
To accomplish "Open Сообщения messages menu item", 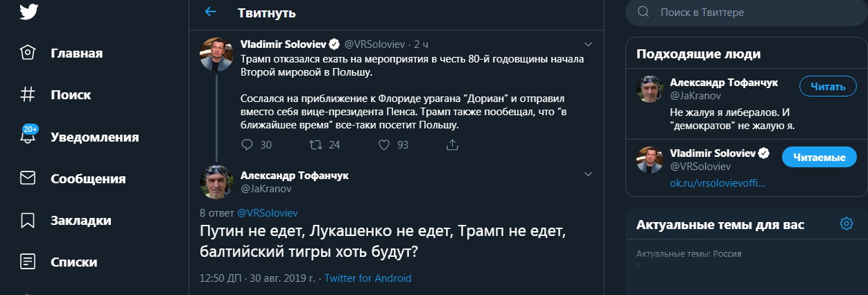I will click(x=87, y=178).
